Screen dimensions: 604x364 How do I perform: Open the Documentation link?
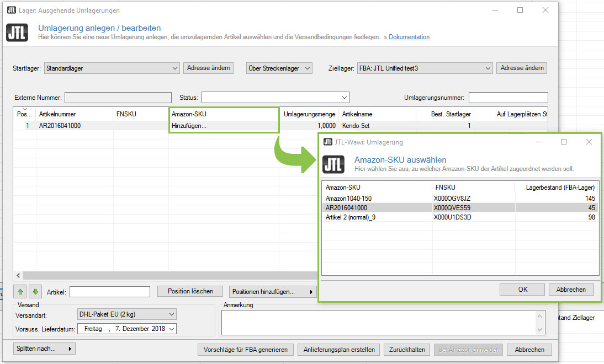tap(409, 37)
